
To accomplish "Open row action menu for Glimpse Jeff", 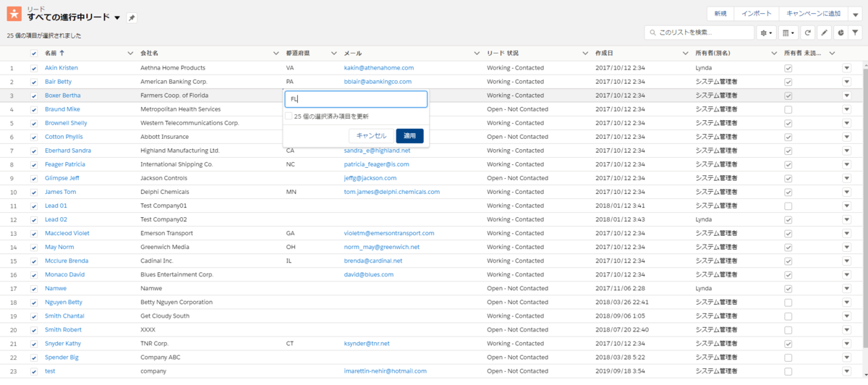I will tap(847, 178).
